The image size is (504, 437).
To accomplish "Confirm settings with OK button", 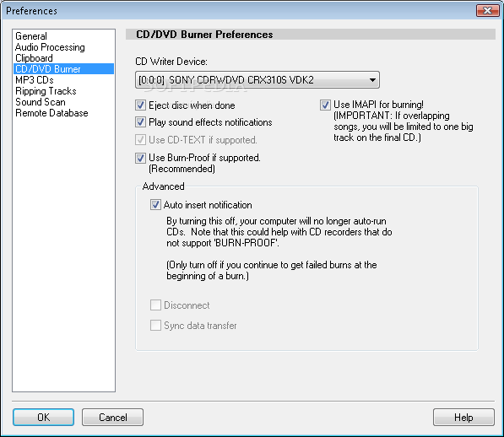I will [43, 417].
